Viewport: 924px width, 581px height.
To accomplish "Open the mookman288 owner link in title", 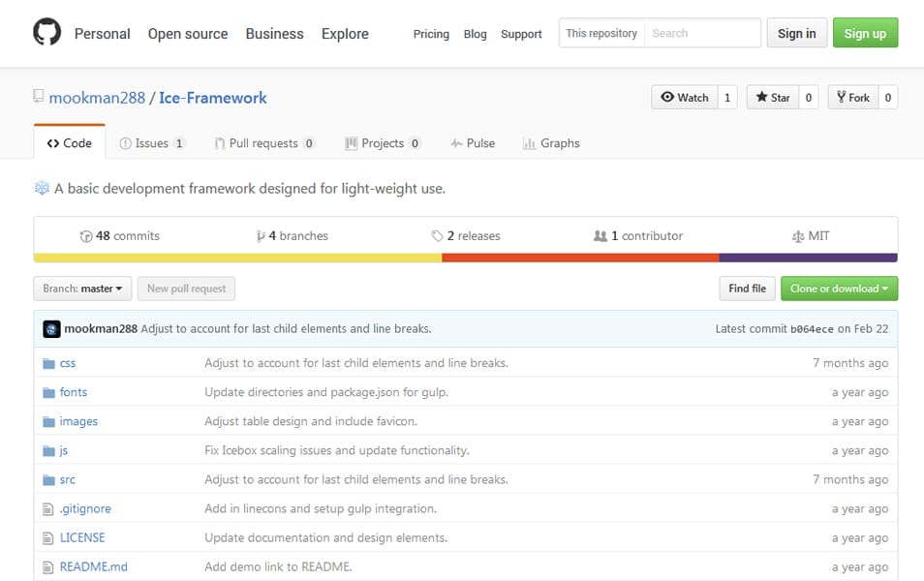I will point(97,98).
